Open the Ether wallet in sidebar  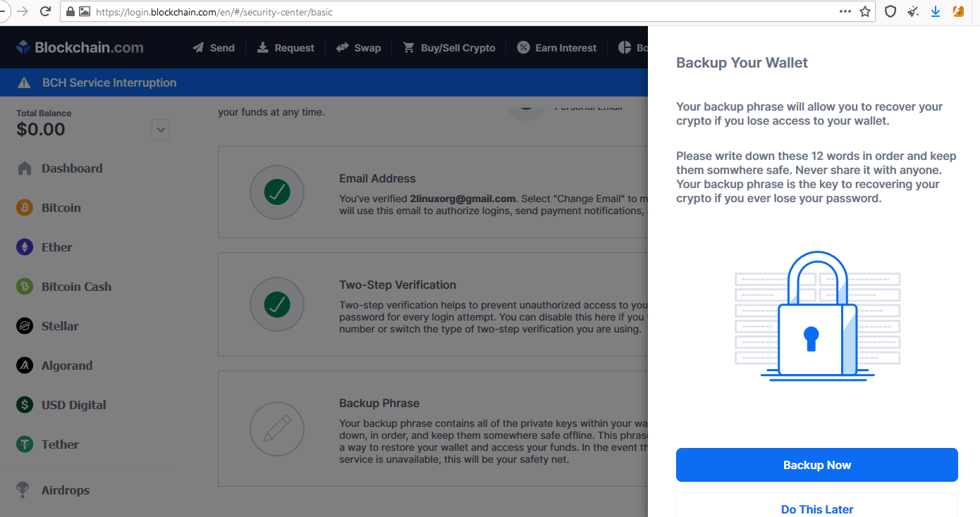56,247
